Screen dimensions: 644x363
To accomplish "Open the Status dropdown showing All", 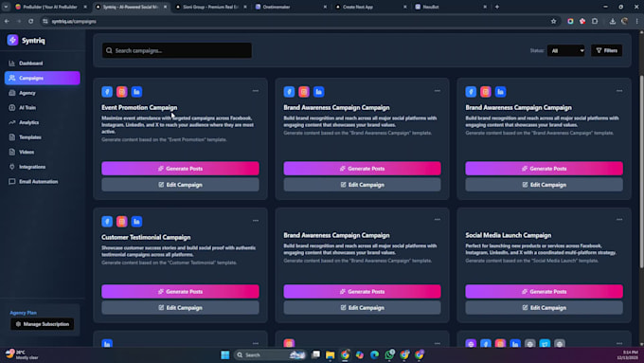I will [x=566, y=50].
